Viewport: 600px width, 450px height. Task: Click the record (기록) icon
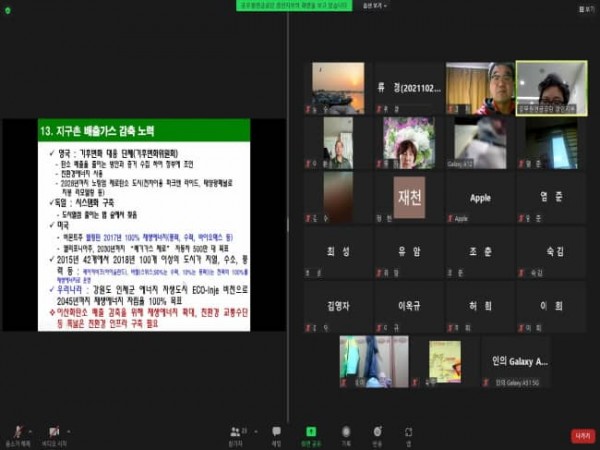click(x=346, y=432)
